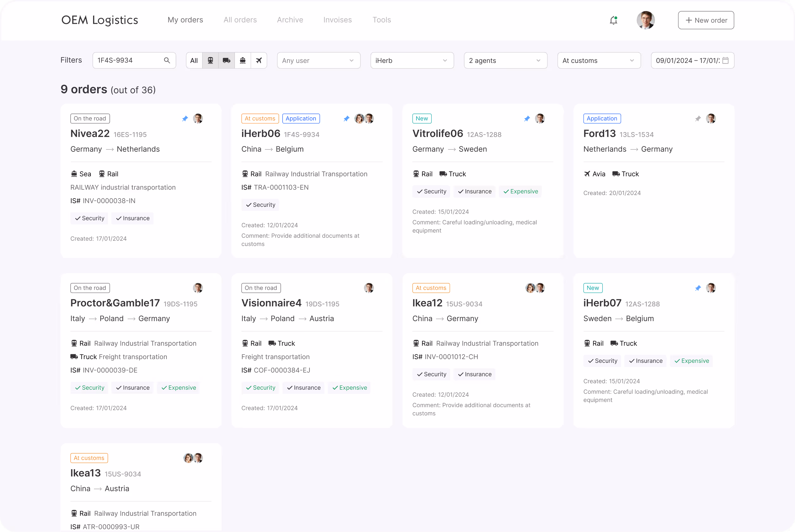Open the profile menu via the avatar
The width and height of the screenshot is (795, 532).
646,20
